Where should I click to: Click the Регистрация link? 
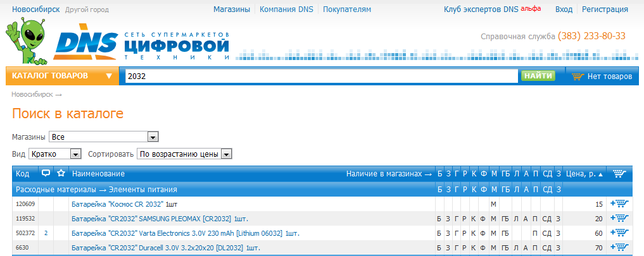click(605, 9)
